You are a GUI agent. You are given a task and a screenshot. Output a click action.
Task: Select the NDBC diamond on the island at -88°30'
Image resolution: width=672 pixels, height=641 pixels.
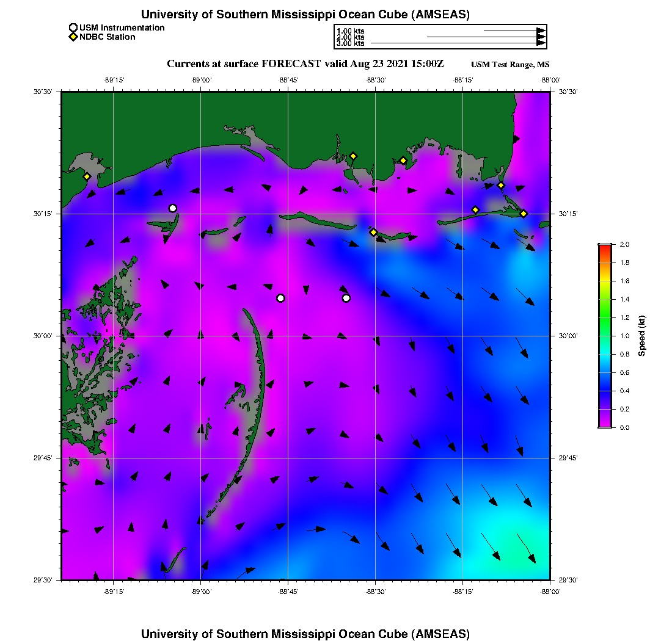tap(374, 233)
